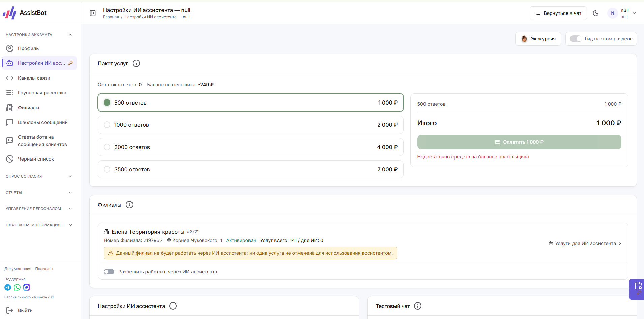Toggle Гид на этом разделе switch
Screen dimensions: 644x319
click(x=576, y=39)
